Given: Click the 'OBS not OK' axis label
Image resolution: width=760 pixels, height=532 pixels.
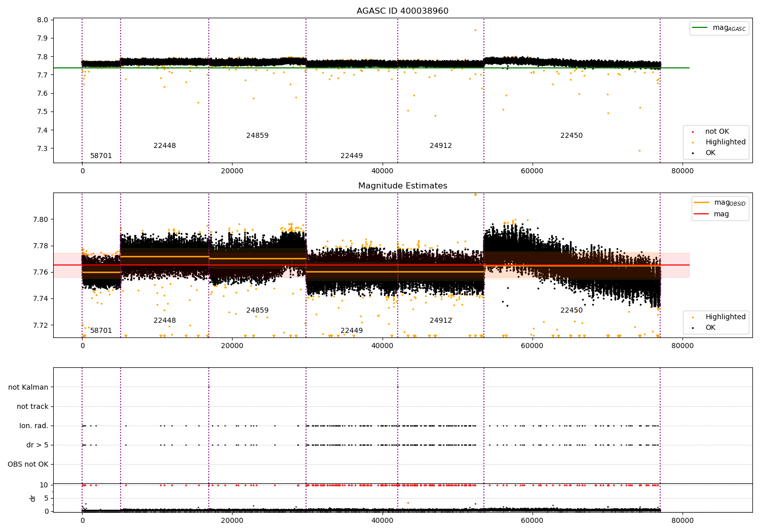Looking at the screenshot, I should click(28, 464).
